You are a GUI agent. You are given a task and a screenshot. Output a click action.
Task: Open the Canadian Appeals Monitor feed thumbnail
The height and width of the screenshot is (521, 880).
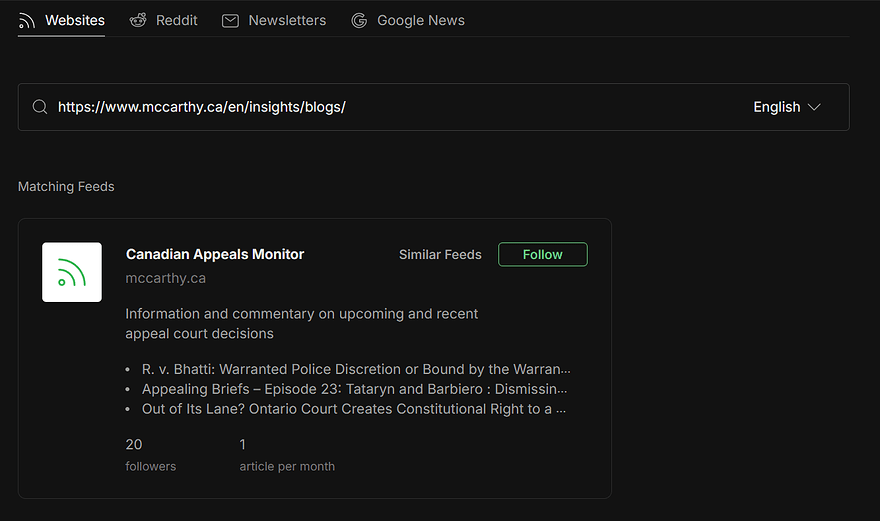72,272
